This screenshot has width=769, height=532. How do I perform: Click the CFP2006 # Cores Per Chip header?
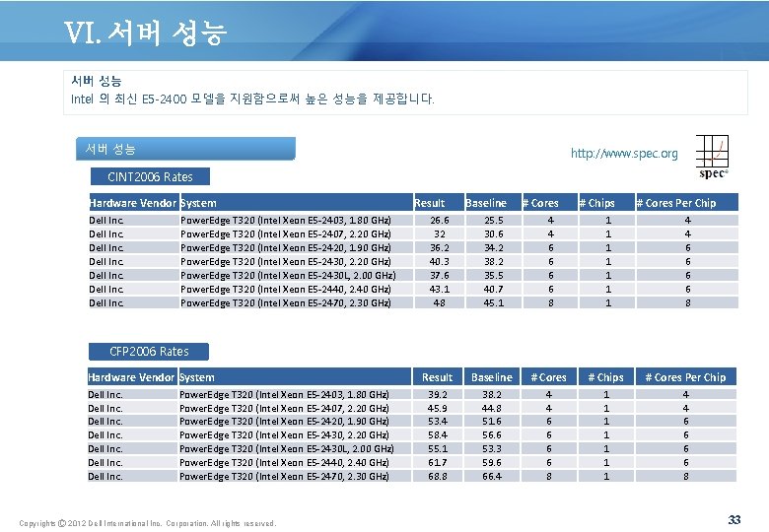[x=685, y=377]
